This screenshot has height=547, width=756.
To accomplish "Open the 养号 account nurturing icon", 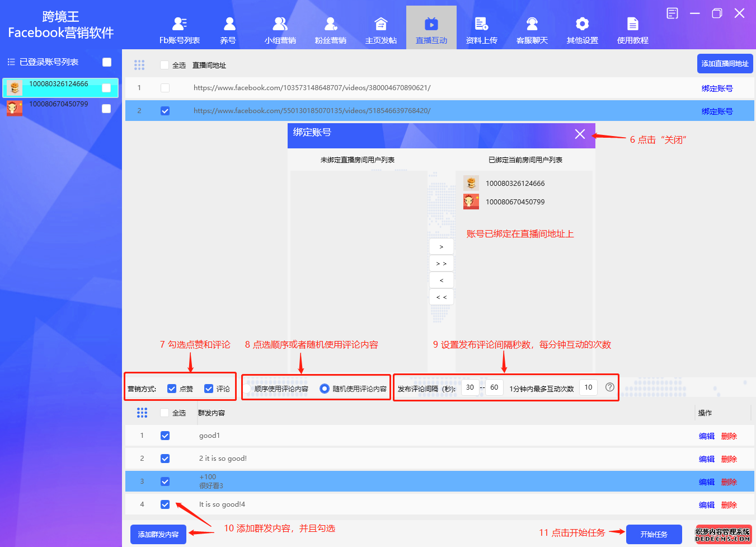I will [x=229, y=24].
